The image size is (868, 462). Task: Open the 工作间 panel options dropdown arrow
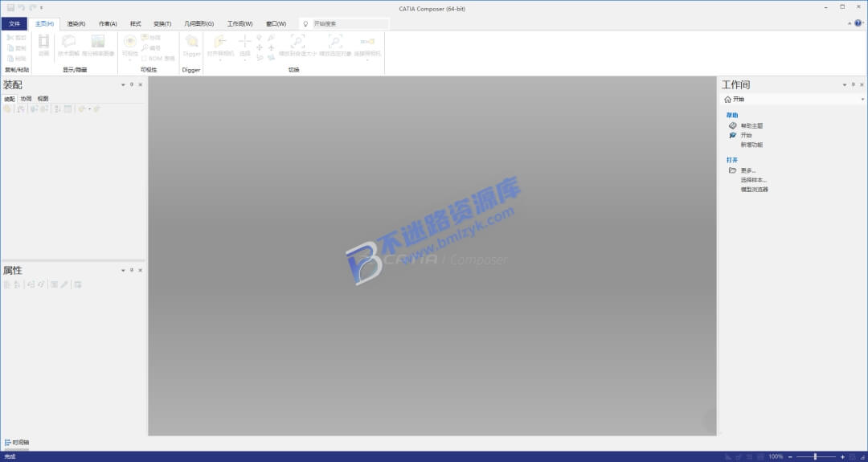point(845,84)
